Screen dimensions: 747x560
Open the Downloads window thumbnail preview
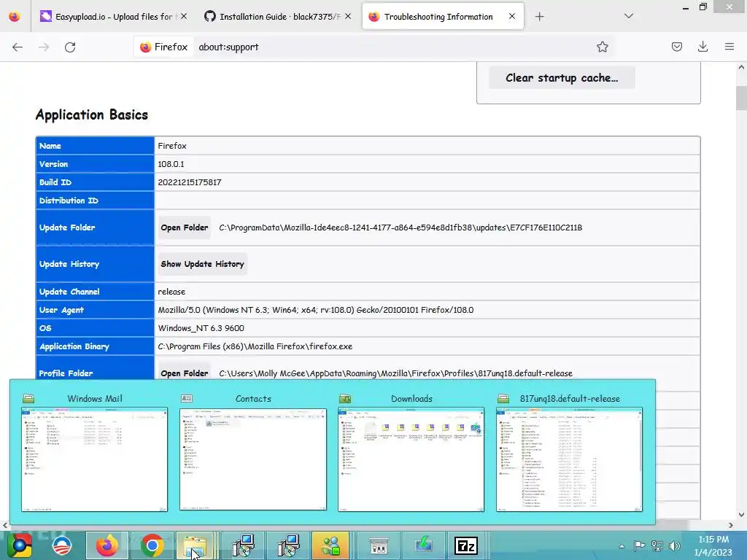411,459
